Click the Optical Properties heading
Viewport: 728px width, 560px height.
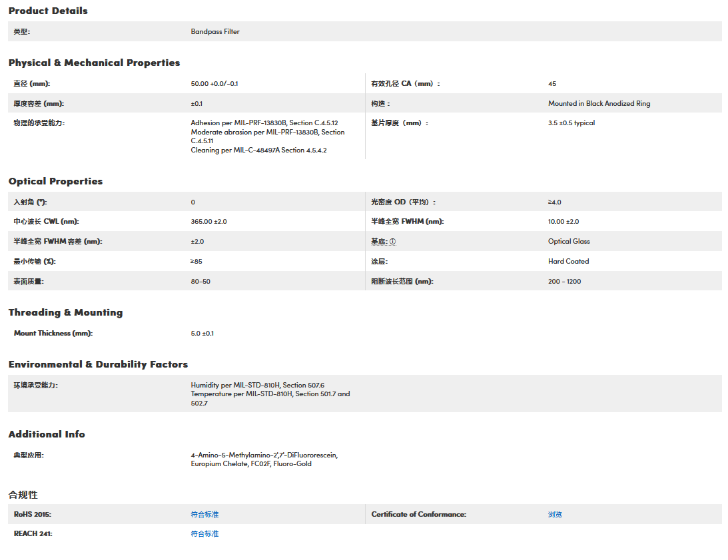tap(55, 181)
